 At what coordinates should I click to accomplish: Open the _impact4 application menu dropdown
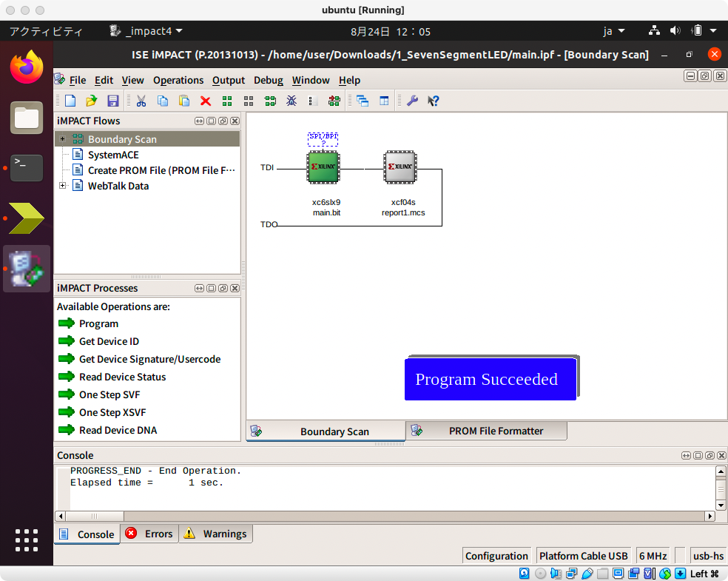coord(146,31)
